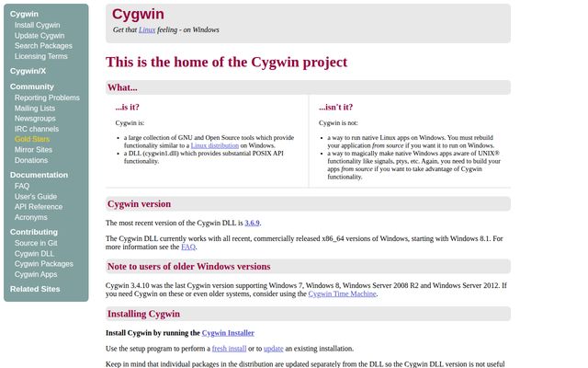Viewport: 588px width, 368px height.
Task: Open Cygwin Apps in sidebar
Action: click(x=36, y=274)
